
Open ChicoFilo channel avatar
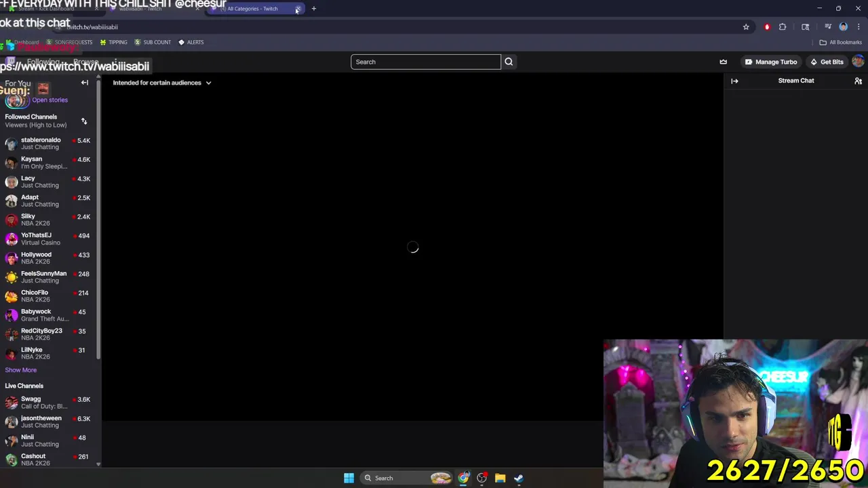tap(11, 296)
